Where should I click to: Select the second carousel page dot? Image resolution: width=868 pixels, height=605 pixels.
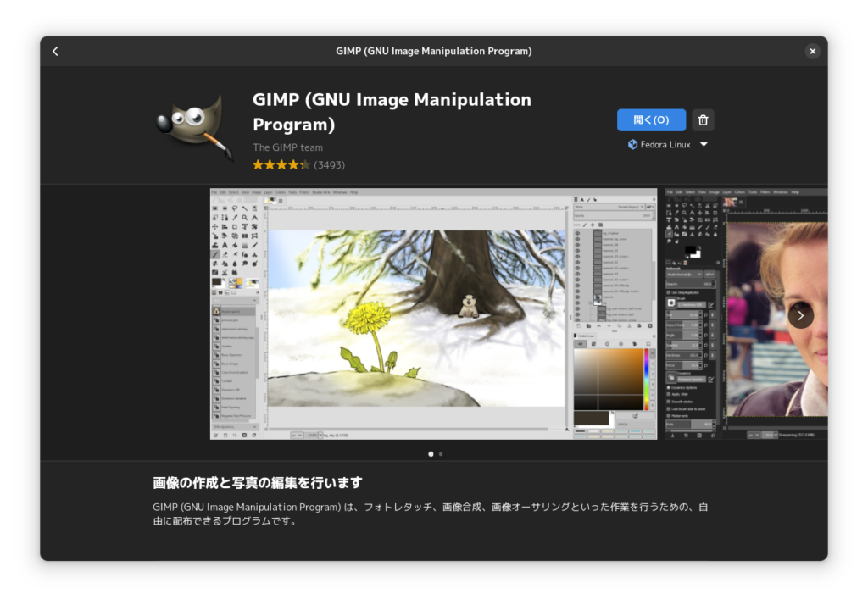[x=441, y=454]
